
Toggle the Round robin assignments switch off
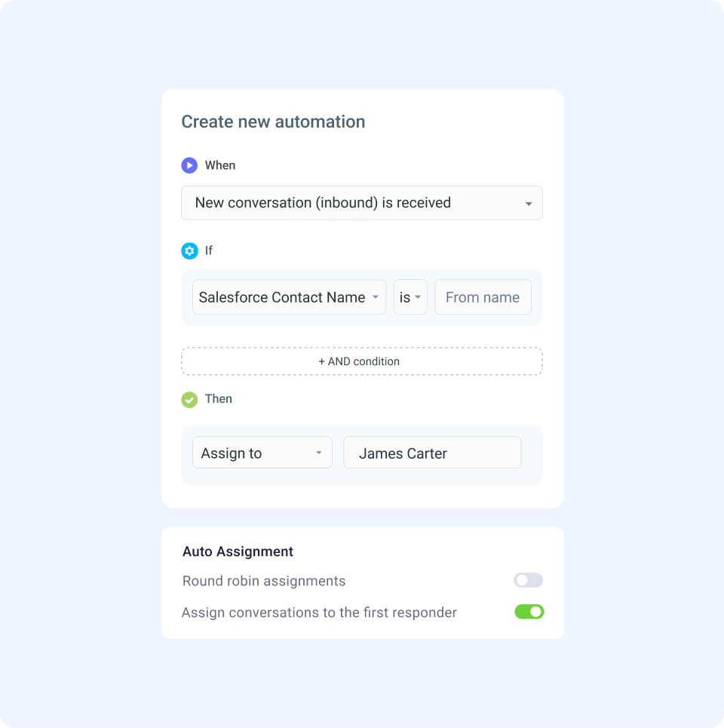click(x=528, y=579)
